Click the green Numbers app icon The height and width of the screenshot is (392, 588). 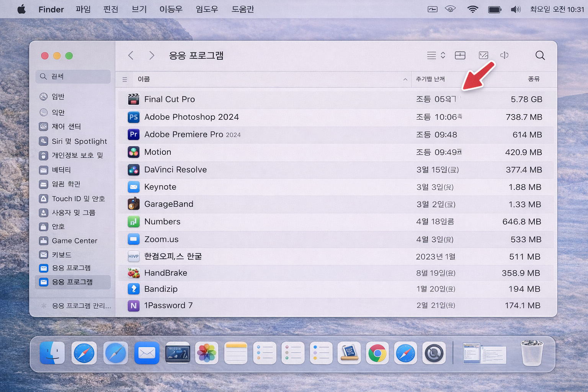(x=134, y=222)
